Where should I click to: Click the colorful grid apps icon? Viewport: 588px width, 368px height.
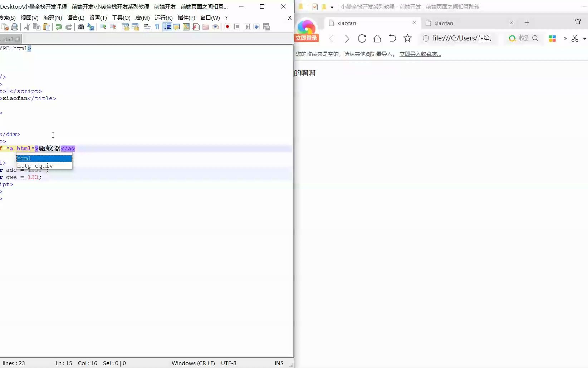click(x=552, y=38)
